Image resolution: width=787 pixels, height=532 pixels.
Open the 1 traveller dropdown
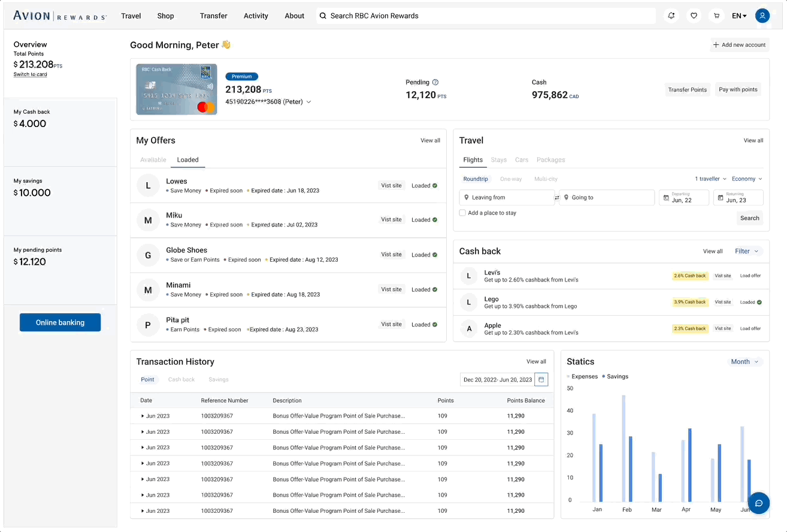[x=710, y=179]
